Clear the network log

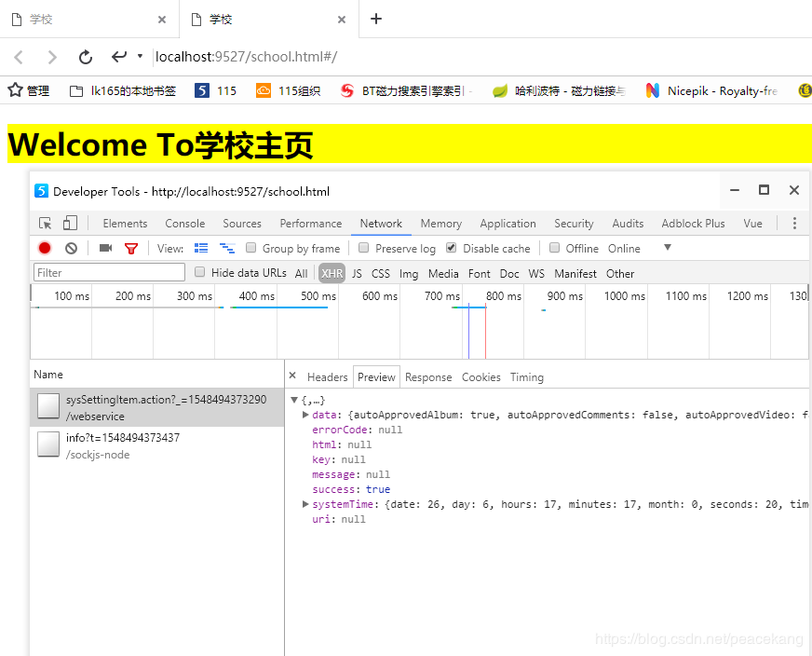tap(71, 248)
